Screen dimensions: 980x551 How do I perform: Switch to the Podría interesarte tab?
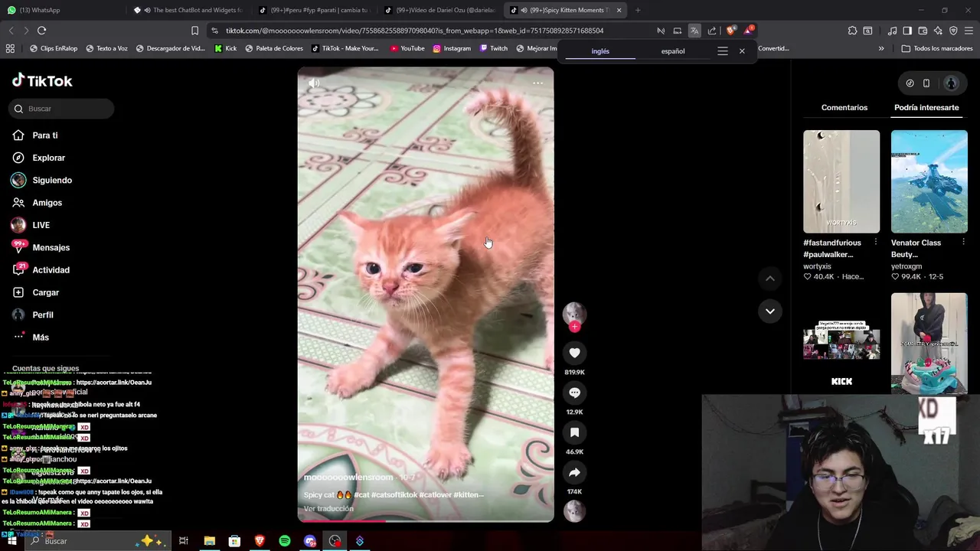point(926,107)
